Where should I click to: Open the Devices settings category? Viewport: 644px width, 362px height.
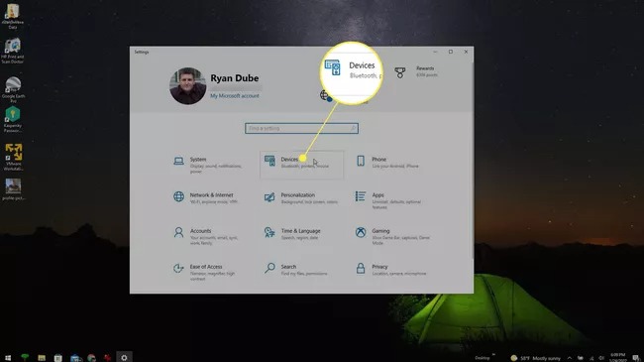pyautogui.click(x=301, y=165)
